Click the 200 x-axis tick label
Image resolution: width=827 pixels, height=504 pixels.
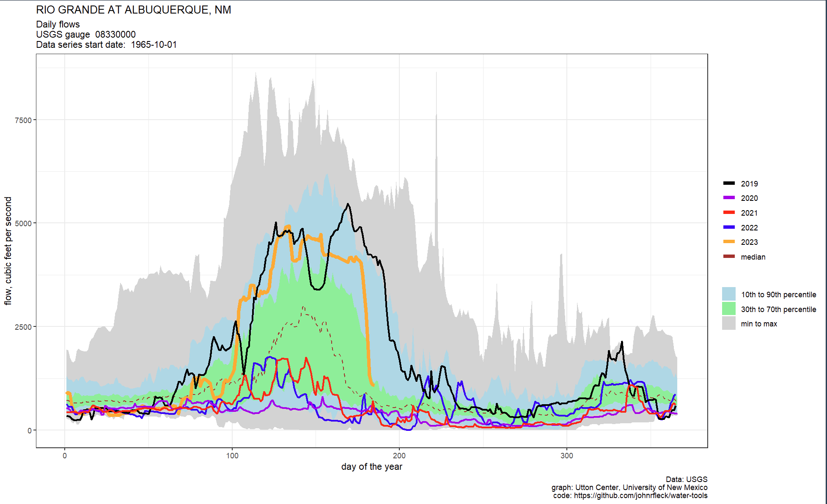point(399,456)
